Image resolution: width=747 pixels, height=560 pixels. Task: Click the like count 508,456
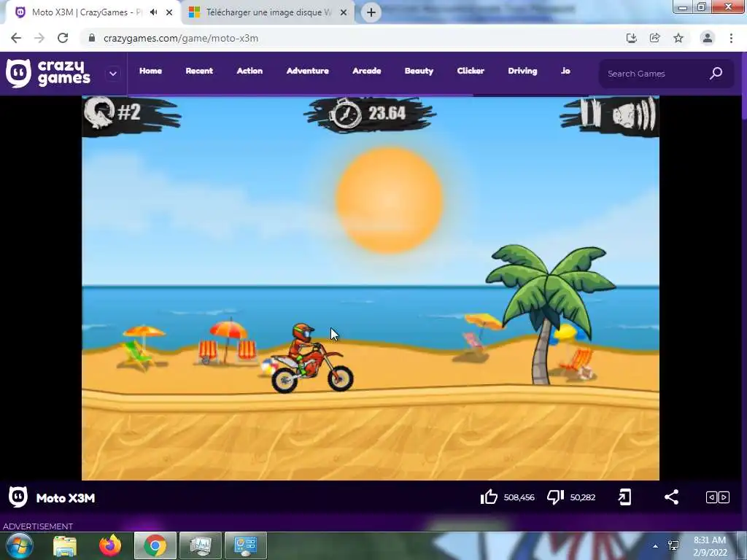519,497
